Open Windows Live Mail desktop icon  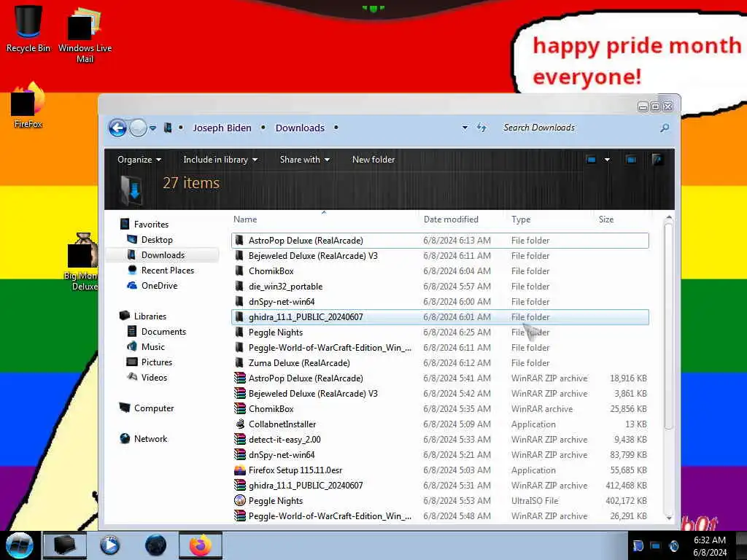click(x=85, y=34)
